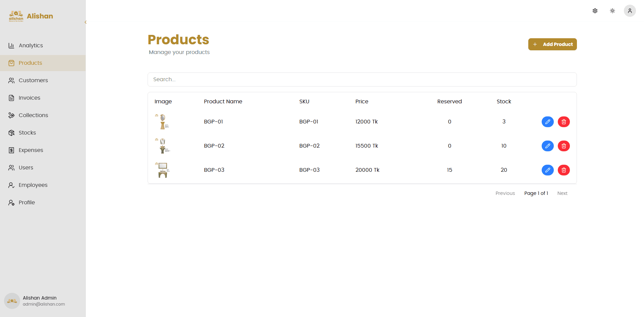Click the Image column header
Viewport: 644px width, 317px height.
point(163,102)
